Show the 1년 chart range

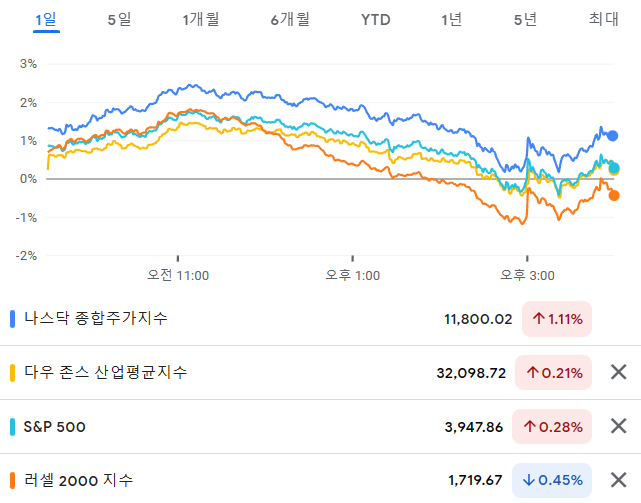(451, 20)
